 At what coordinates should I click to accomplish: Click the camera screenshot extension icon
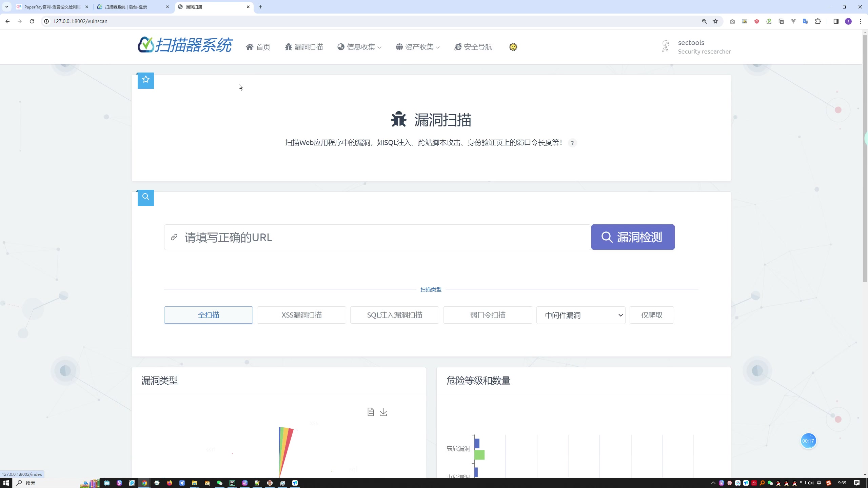pyautogui.click(x=732, y=21)
